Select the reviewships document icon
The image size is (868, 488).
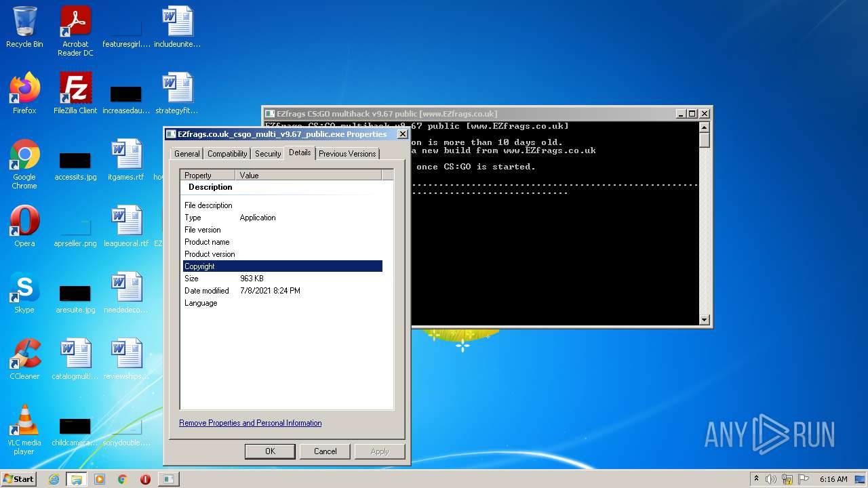coord(126,359)
